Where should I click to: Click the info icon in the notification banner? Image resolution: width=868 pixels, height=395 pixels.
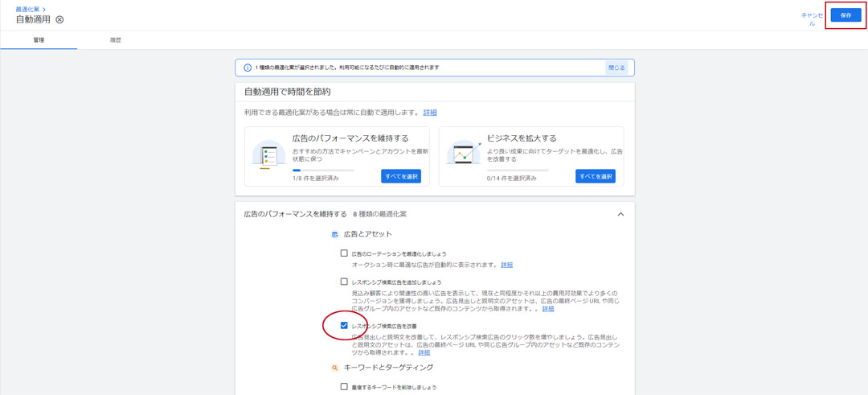tap(248, 68)
